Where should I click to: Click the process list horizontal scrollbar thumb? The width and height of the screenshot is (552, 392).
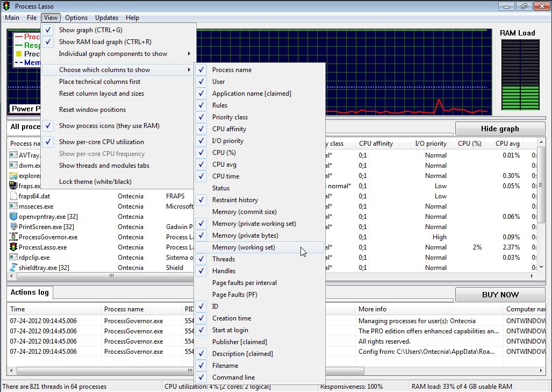pyautogui.click(x=112, y=276)
